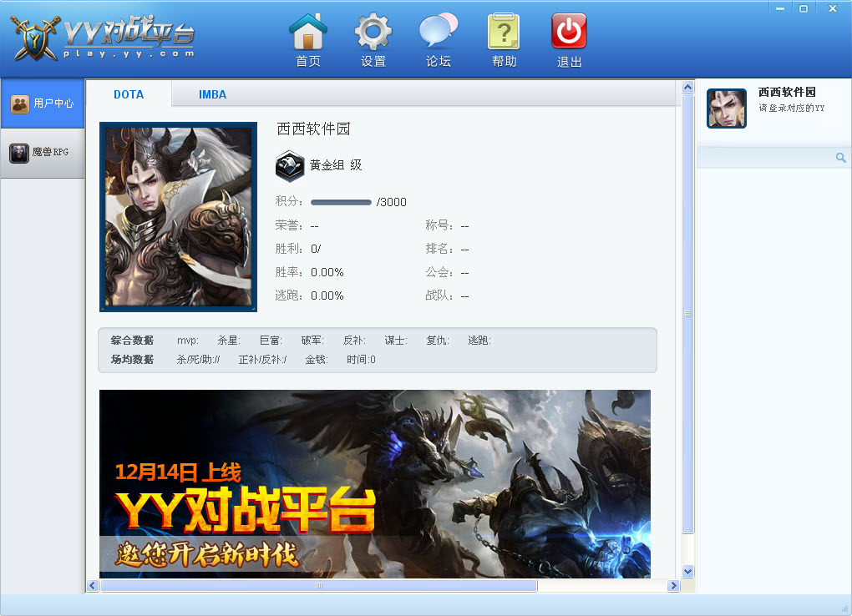
Task: Minimize the YY window
Action: pyautogui.click(x=780, y=8)
